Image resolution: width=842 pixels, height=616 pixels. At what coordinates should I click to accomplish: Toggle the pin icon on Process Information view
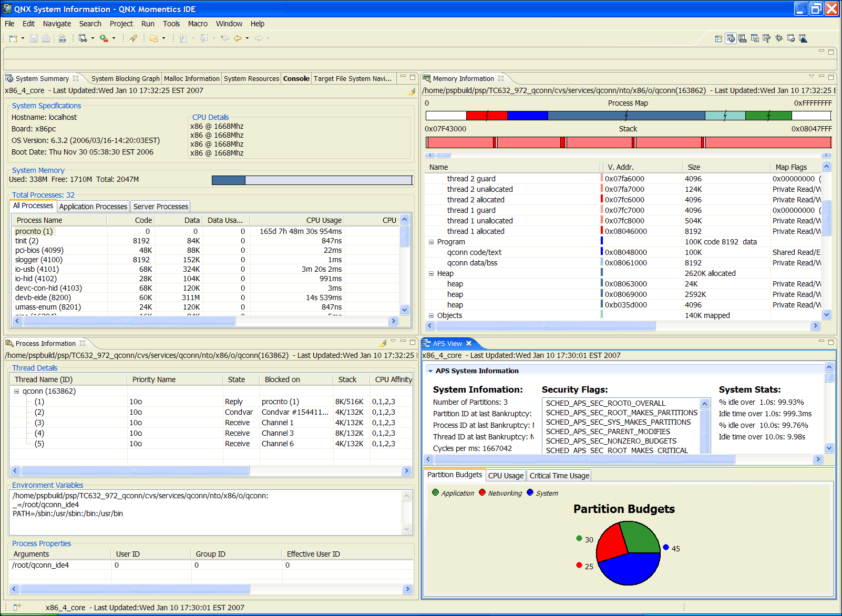pyautogui.click(x=382, y=343)
